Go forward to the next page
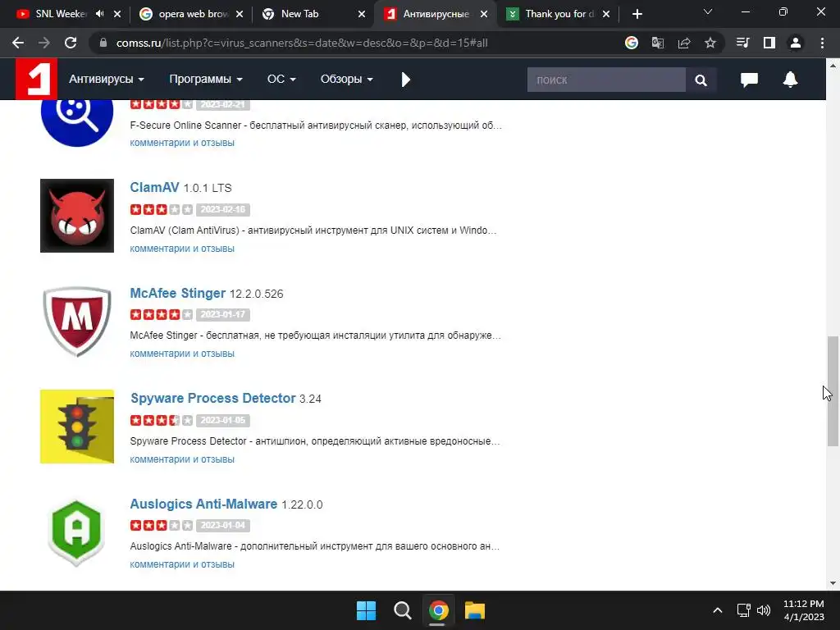 [44, 43]
